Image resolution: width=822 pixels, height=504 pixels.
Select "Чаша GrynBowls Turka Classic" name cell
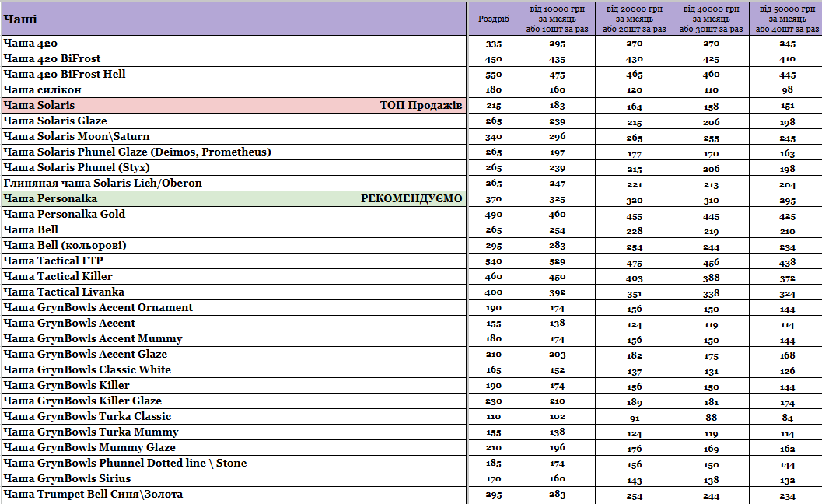(x=87, y=417)
